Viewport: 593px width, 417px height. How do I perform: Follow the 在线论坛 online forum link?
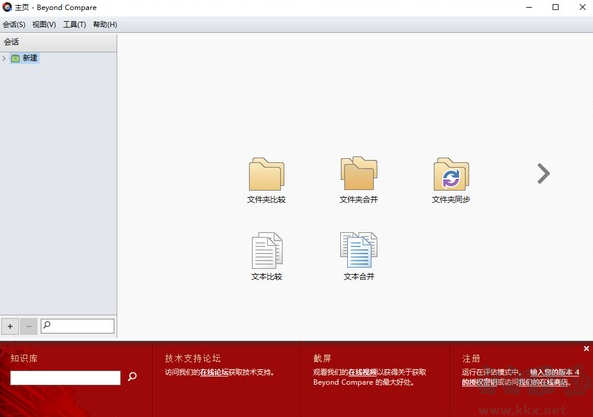point(214,372)
